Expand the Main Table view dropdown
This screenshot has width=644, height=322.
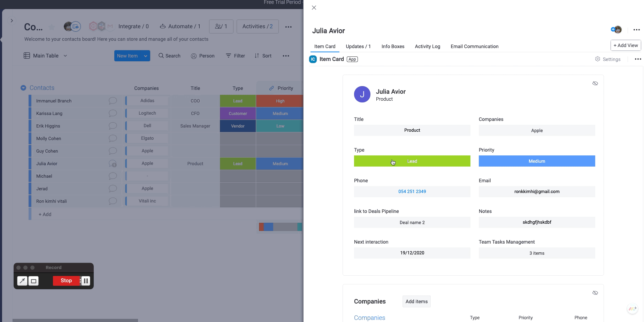tap(65, 56)
